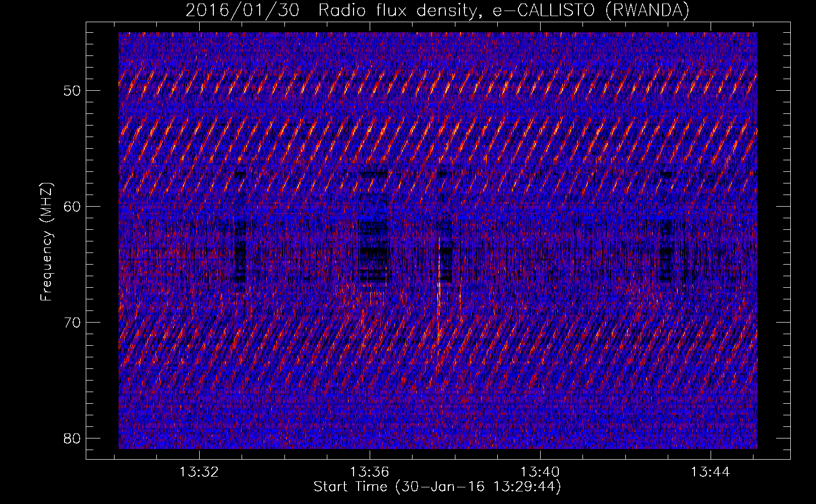Select the 80 MHz frequency tick label
This screenshot has height=504, width=816.
pyautogui.click(x=72, y=438)
